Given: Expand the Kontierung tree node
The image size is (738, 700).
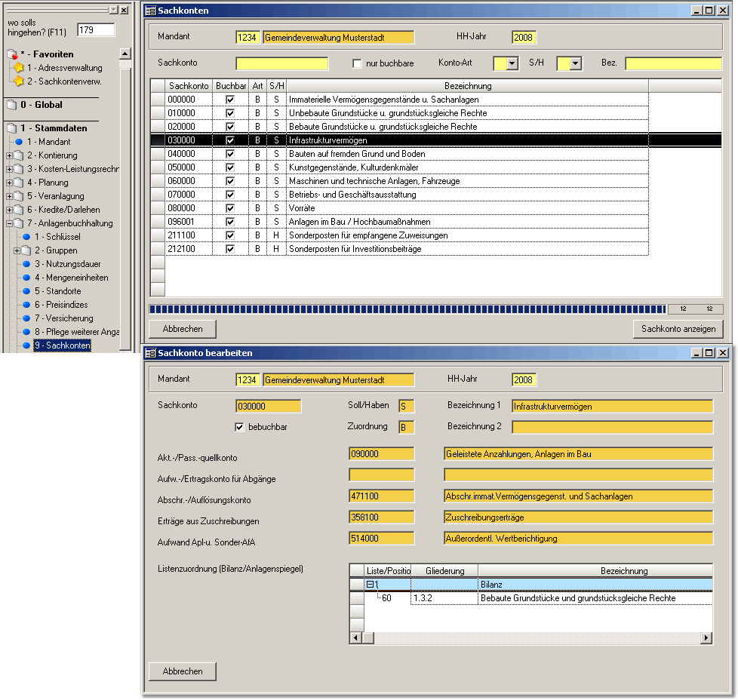Looking at the screenshot, I should tap(9, 155).
